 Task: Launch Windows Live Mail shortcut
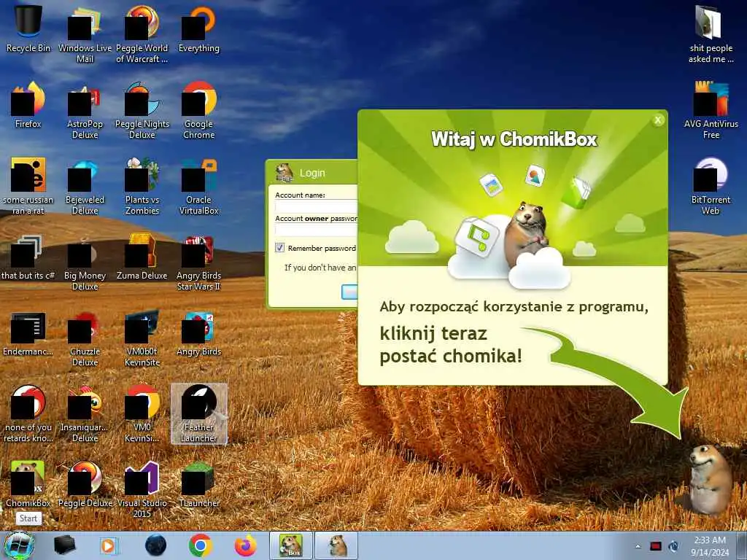point(85,34)
